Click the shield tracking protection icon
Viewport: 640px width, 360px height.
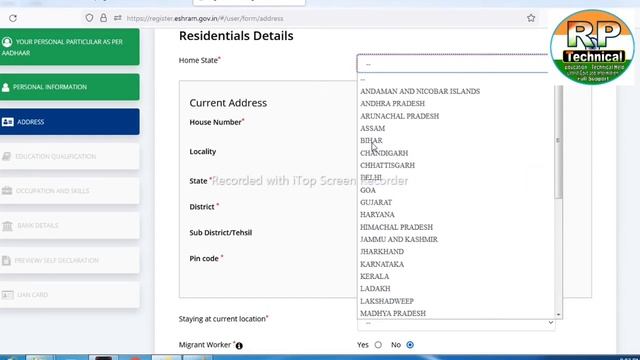pyautogui.click(x=89, y=18)
